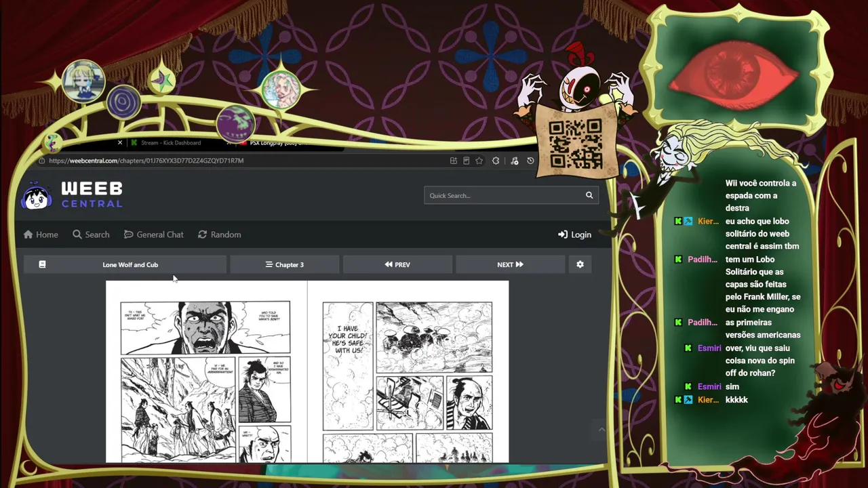Viewport: 868px width, 488px height.
Task: Switch to the PSX Longplay browser tab
Action: click(278, 142)
